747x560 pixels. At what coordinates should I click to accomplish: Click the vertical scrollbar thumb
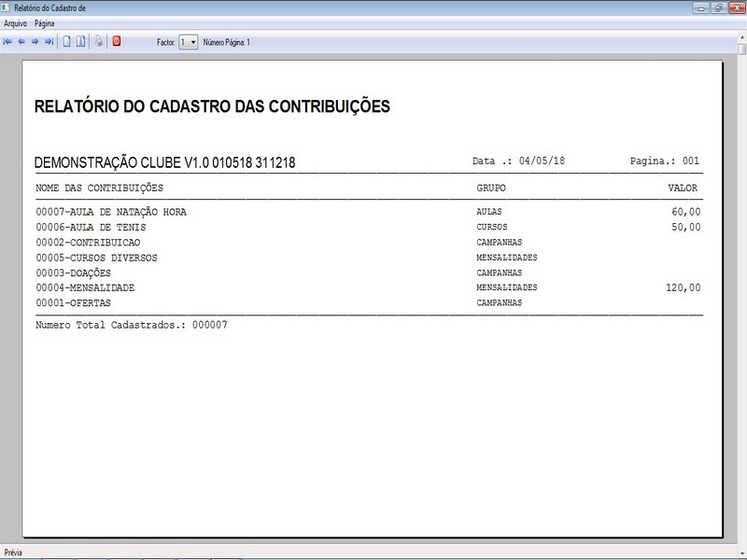tap(742, 49)
